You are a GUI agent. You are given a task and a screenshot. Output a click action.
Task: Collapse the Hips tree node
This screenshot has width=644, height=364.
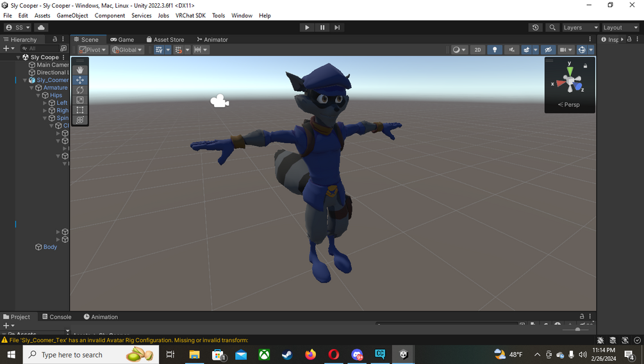click(38, 95)
